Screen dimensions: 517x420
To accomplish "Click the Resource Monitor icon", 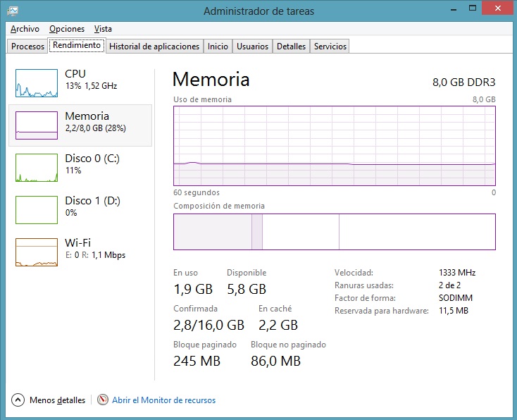I will (x=103, y=400).
